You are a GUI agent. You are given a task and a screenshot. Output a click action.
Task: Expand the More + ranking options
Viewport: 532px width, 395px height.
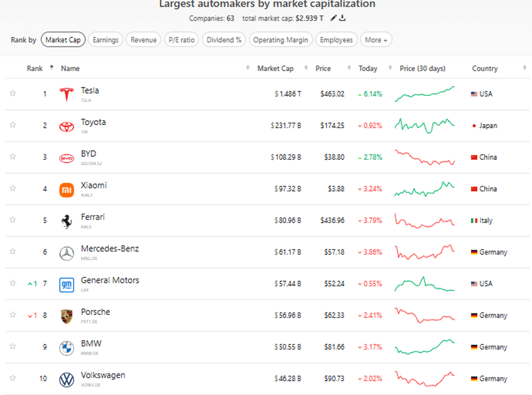click(x=376, y=40)
